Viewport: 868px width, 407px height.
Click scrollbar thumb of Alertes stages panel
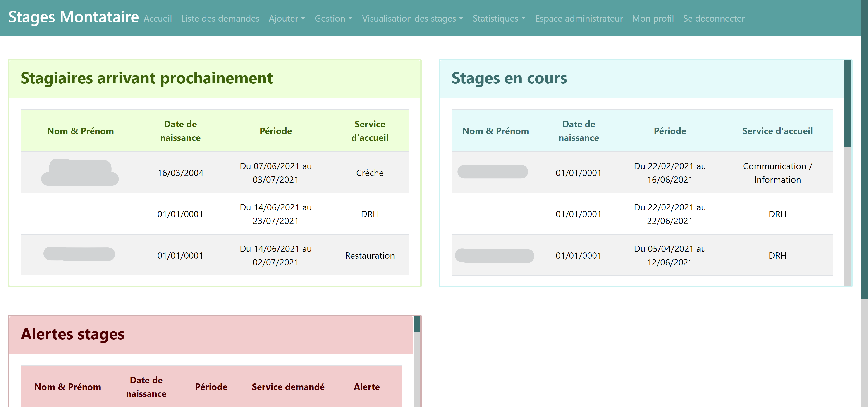click(417, 324)
